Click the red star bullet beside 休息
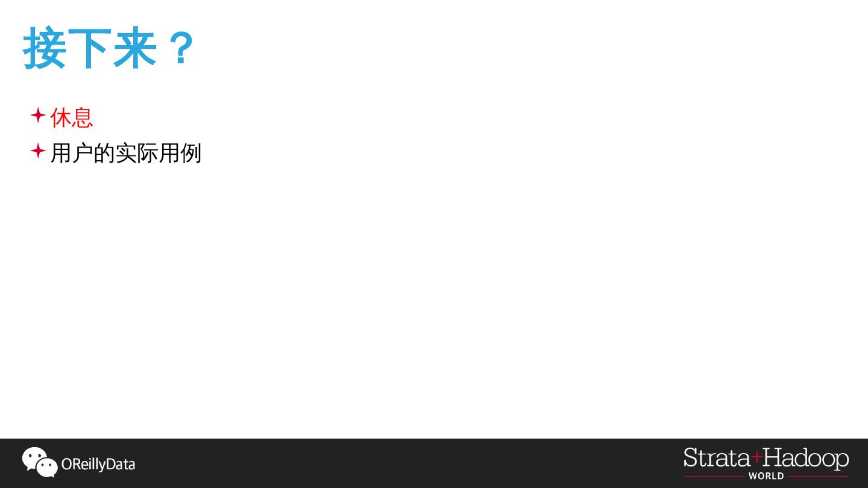868x488 pixels. pyautogui.click(x=38, y=115)
